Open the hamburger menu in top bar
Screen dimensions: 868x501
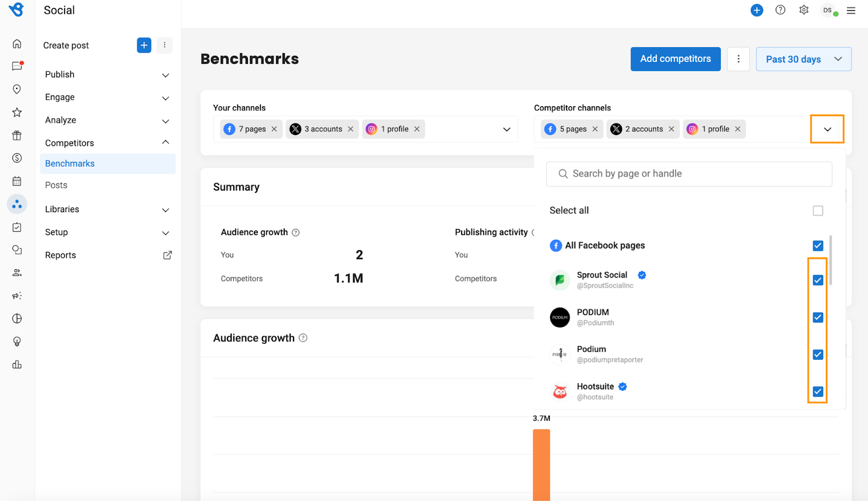click(x=851, y=10)
